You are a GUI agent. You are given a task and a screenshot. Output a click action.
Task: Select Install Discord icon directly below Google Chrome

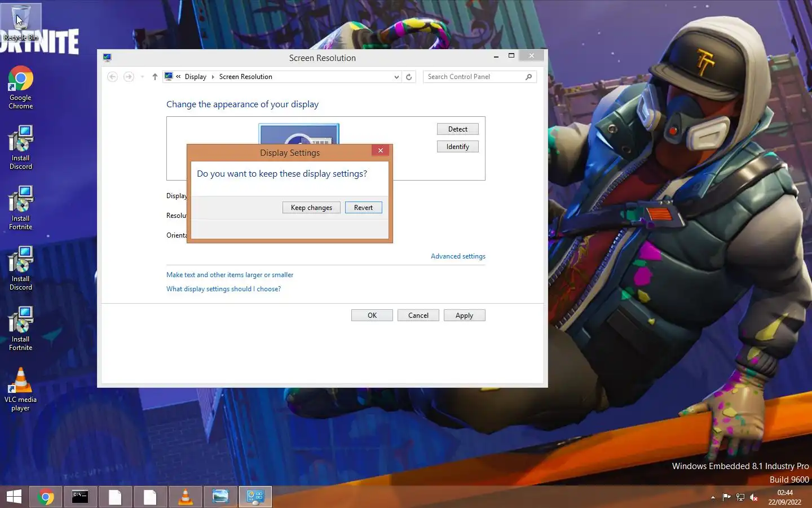coord(21,148)
